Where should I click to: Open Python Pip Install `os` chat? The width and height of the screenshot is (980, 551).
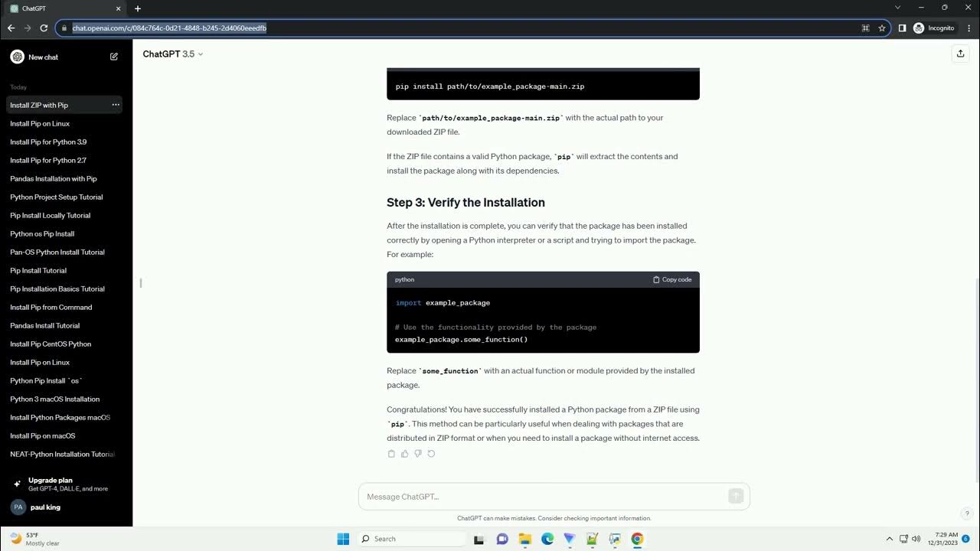pos(64,380)
